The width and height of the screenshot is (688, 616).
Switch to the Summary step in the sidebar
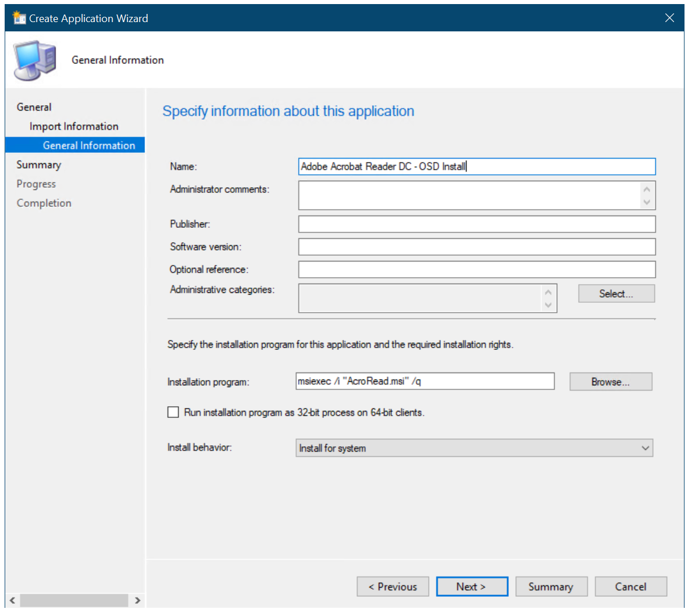pos(39,164)
